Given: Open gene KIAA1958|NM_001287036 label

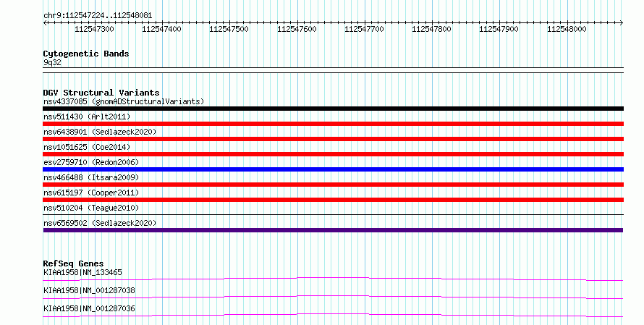Looking at the screenshot, I should (89, 308).
